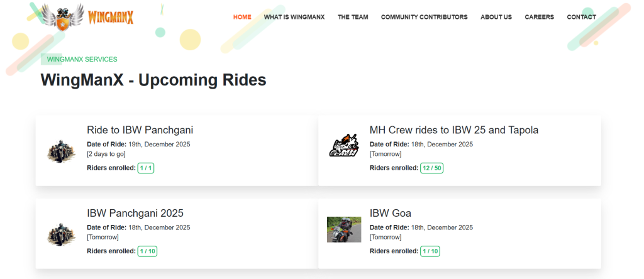The image size is (644, 279).
Task: Navigate to Community Contributors
Action: [424, 17]
